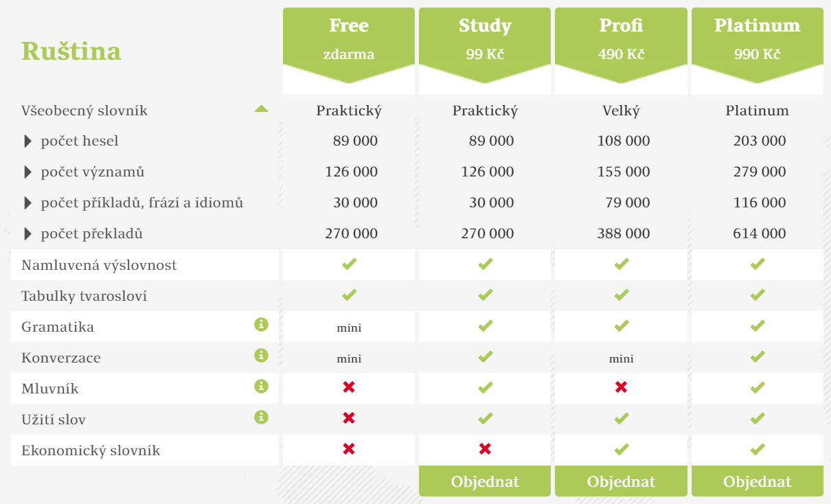This screenshot has width=831, height=504.
Task: Click the Ruština heading
Action: [71, 51]
